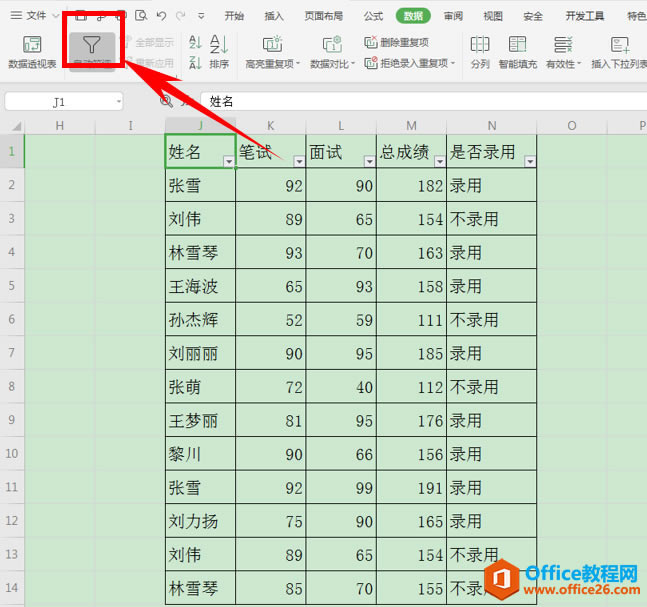
Task: Open the 是否录用 column filter dropdown
Action: pos(530,162)
